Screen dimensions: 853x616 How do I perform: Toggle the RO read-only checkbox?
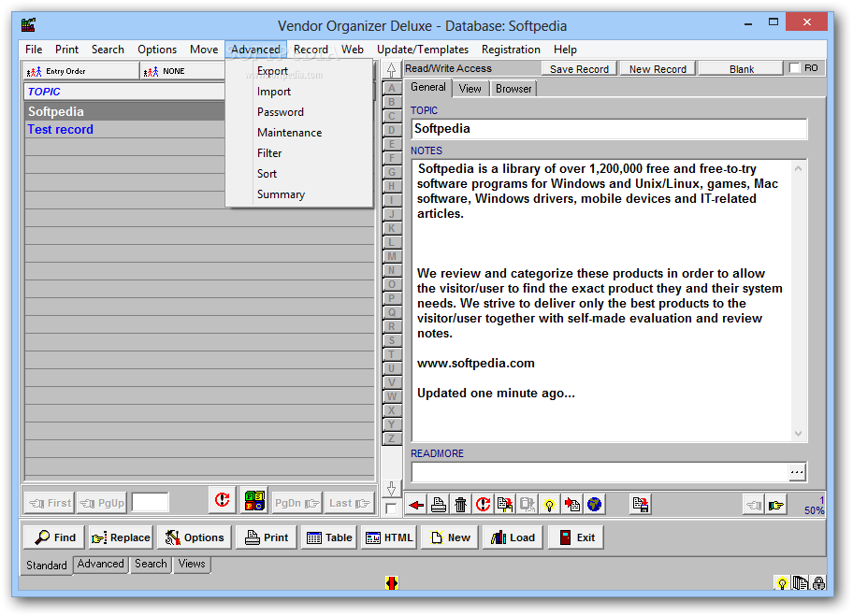click(x=795, y=68)
